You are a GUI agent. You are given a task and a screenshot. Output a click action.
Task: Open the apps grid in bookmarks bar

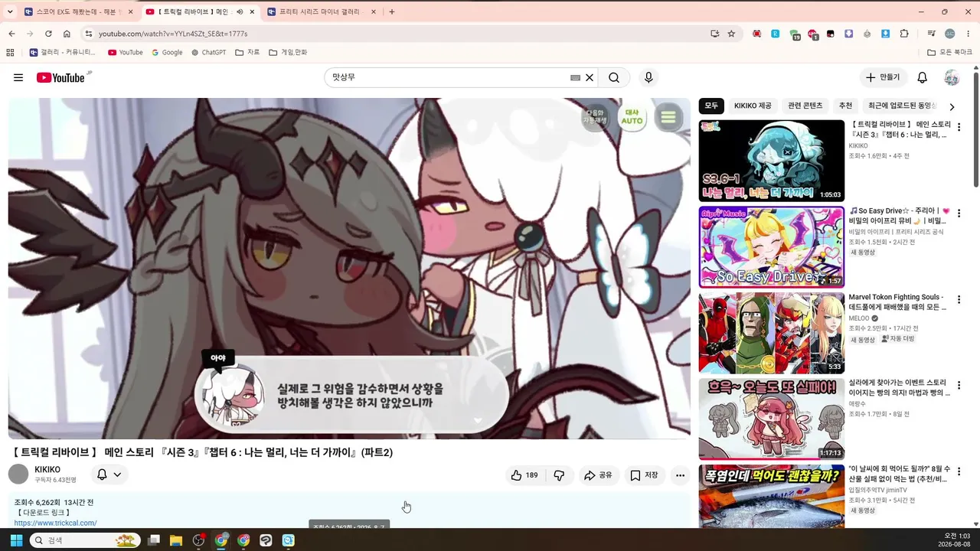coord(10,52)
